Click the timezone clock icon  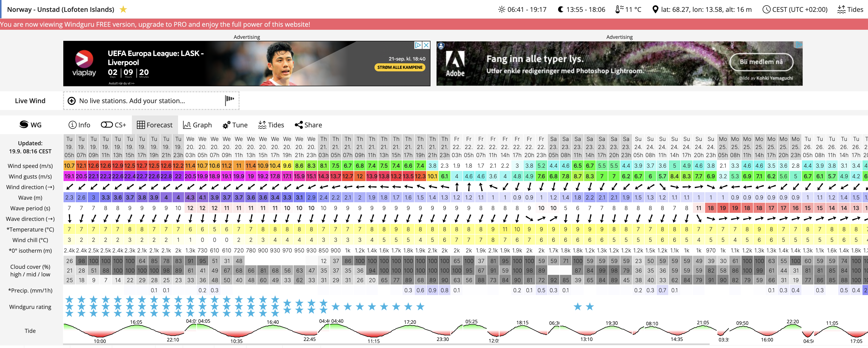click(766, 9)
